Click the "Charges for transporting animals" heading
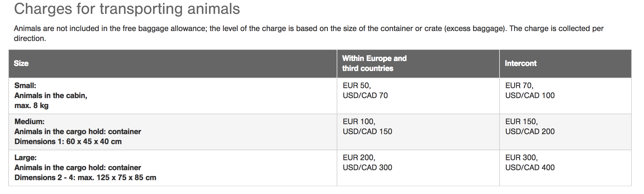 tap(127, 9)
